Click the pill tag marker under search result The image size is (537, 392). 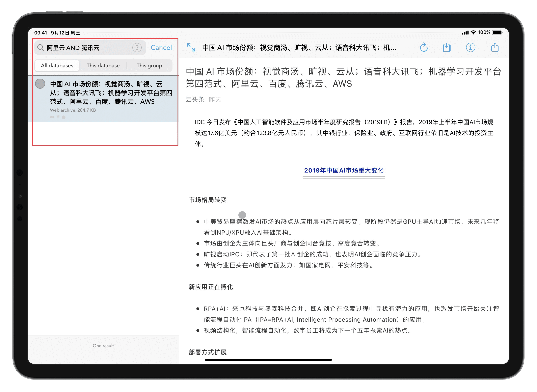[x=52, y=117]
